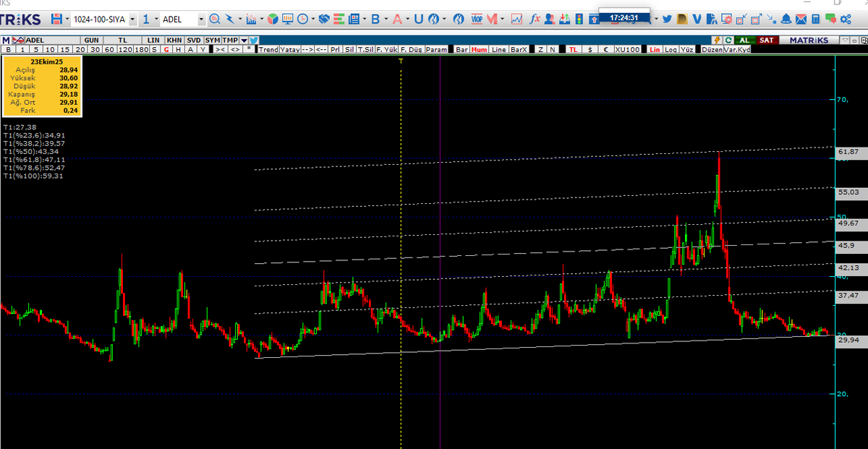Click the Düzen button

point(712,49)
